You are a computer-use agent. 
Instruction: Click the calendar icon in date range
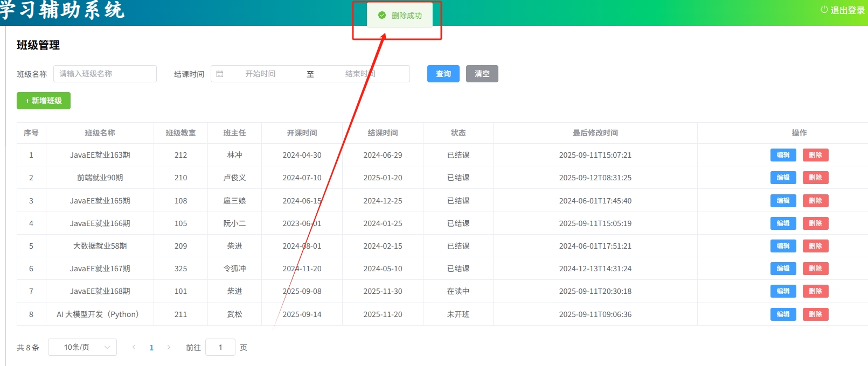220,74
